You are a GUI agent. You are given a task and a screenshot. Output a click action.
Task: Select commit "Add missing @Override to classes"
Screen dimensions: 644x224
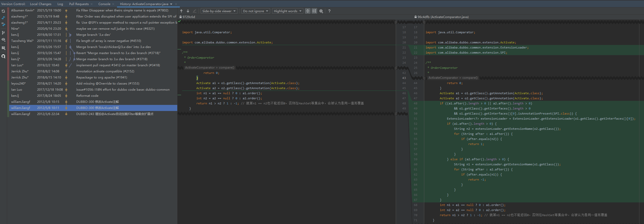tap(93, 84)
